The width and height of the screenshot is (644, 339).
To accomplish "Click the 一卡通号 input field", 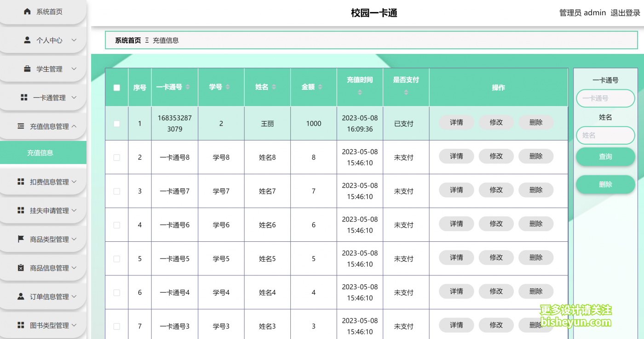I will [605, 98].
